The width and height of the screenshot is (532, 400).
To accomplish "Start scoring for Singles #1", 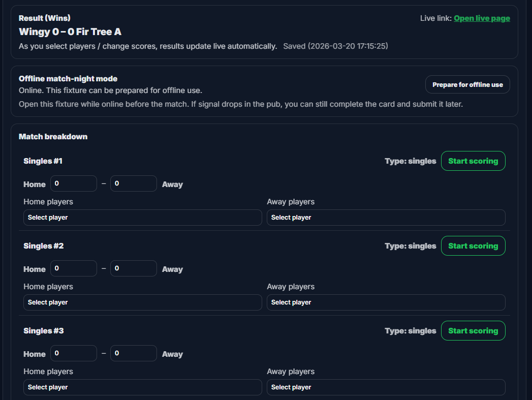I will pos(473,161).
